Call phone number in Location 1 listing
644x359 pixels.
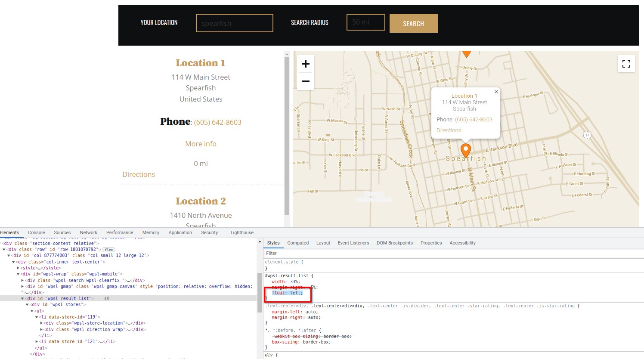click(x=218, y=122)
